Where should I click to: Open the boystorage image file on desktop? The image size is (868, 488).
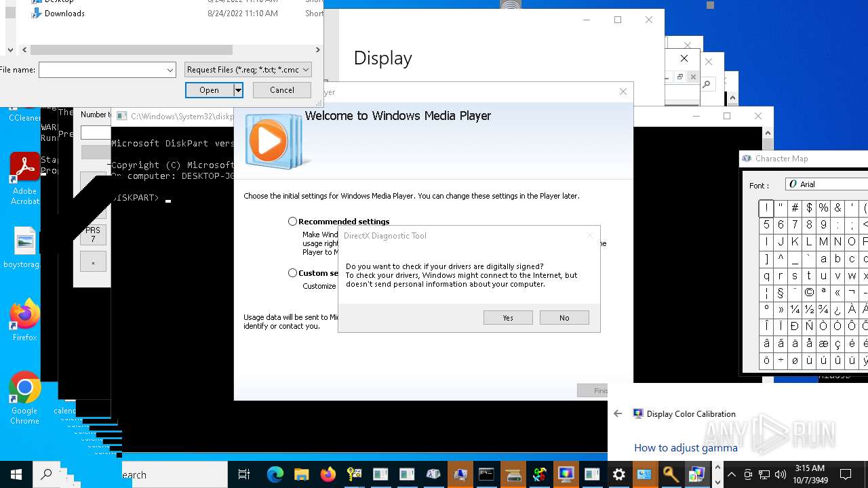[x=24, y=247]
